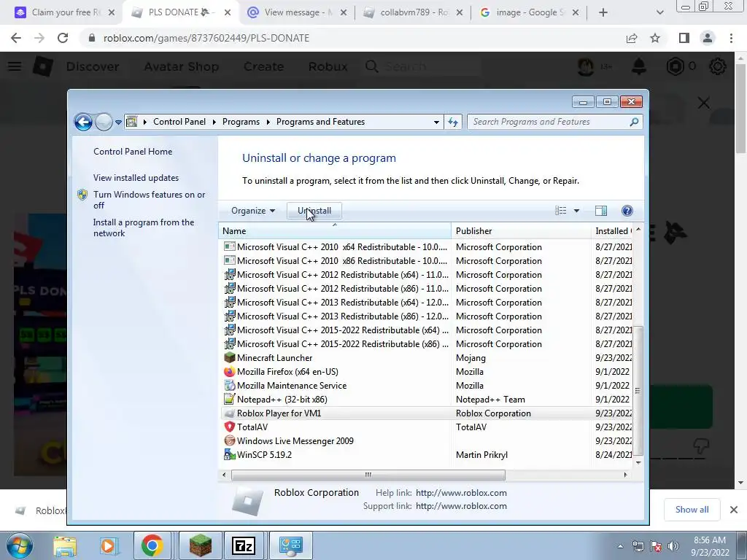Click the Back arrow in Control Panel
The height and width of the screenshot is (560, 747).
(x=83, y=122)
